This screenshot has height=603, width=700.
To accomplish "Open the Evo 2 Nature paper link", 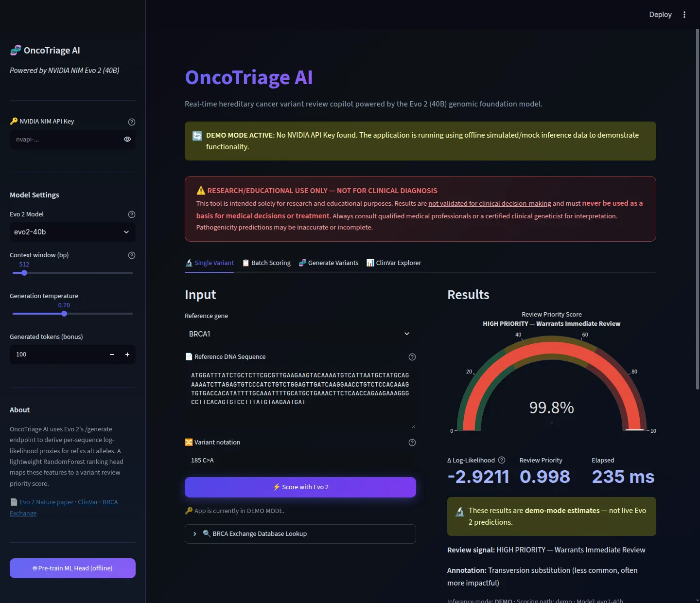I will [x=47, y=502].
